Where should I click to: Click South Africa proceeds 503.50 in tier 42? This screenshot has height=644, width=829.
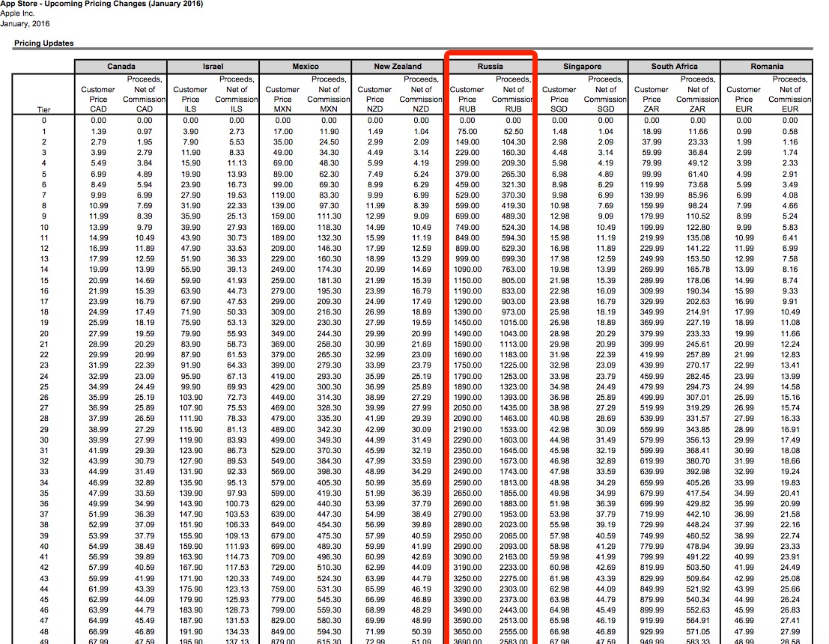(698, 568)
